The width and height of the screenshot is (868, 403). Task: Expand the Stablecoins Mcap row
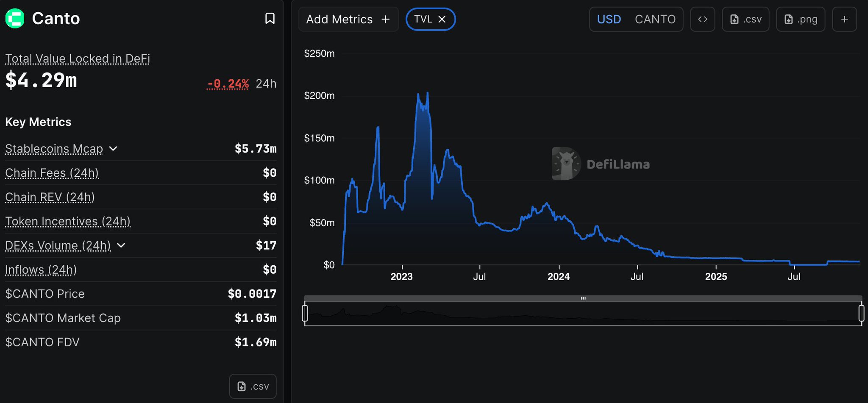click(x=113, y=149)
